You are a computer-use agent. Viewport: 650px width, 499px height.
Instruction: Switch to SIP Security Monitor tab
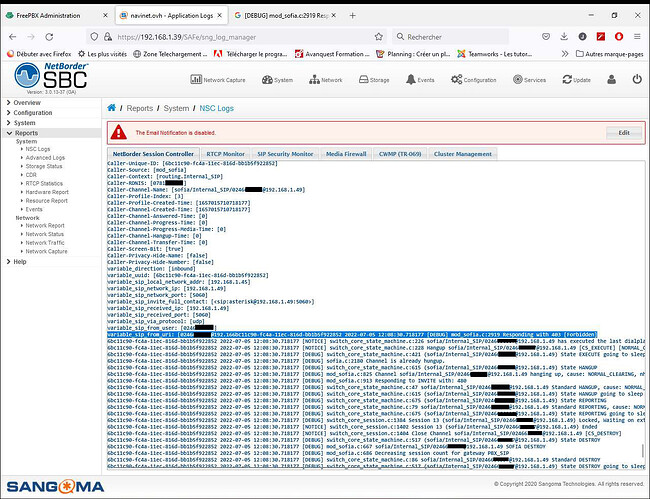coord(285,154)
